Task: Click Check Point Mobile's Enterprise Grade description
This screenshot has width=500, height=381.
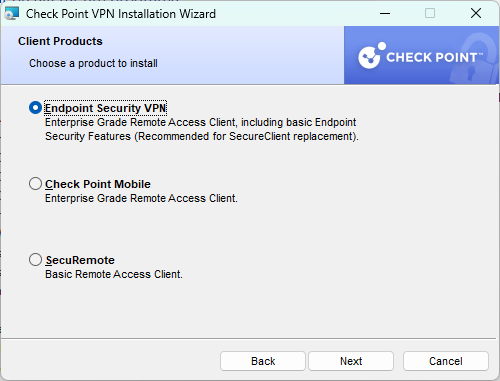Action: pyautogui.click(x=141, y=198)
